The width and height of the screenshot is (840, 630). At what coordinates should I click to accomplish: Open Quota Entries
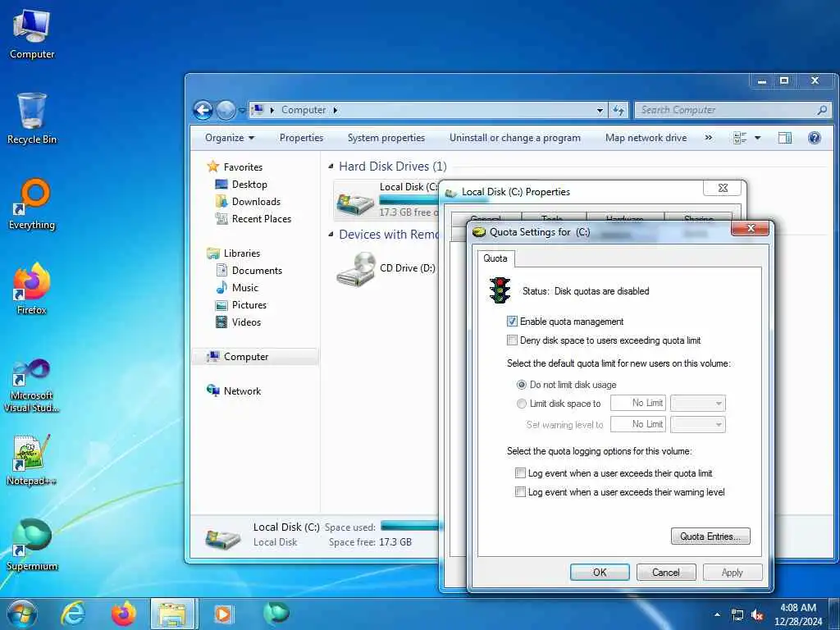tap(710, 536)
